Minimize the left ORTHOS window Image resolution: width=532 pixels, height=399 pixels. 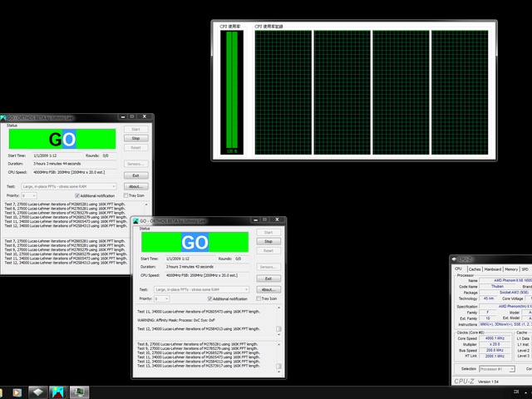[x=123, y=116]
